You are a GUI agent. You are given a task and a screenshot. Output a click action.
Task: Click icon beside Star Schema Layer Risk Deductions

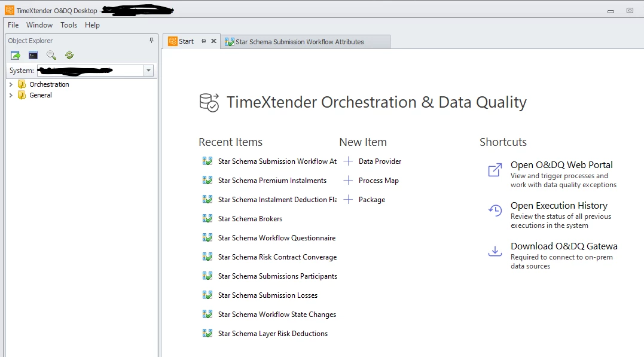pyautogui.click(x=207, y=333)
